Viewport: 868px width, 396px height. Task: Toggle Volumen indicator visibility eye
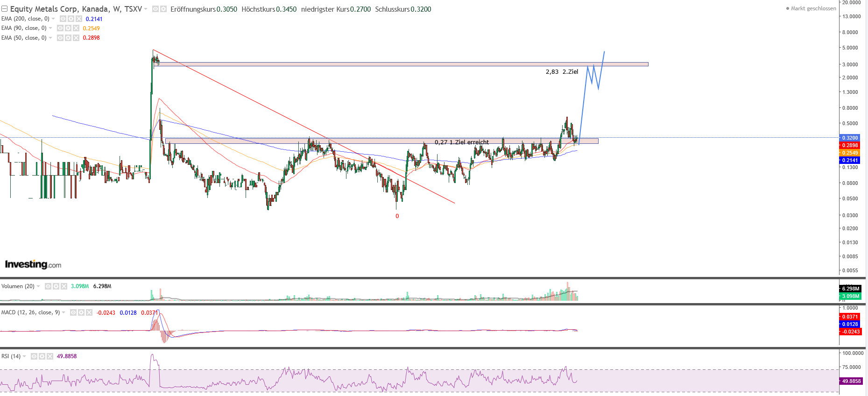point(48,286)
